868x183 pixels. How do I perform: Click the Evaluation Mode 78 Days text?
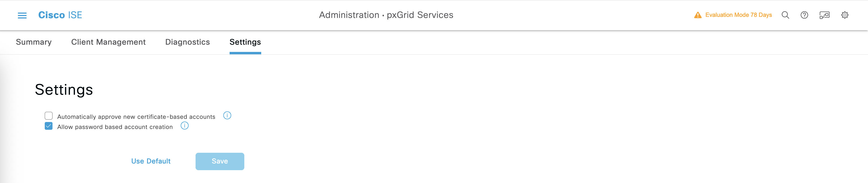(x=738, y=15)
